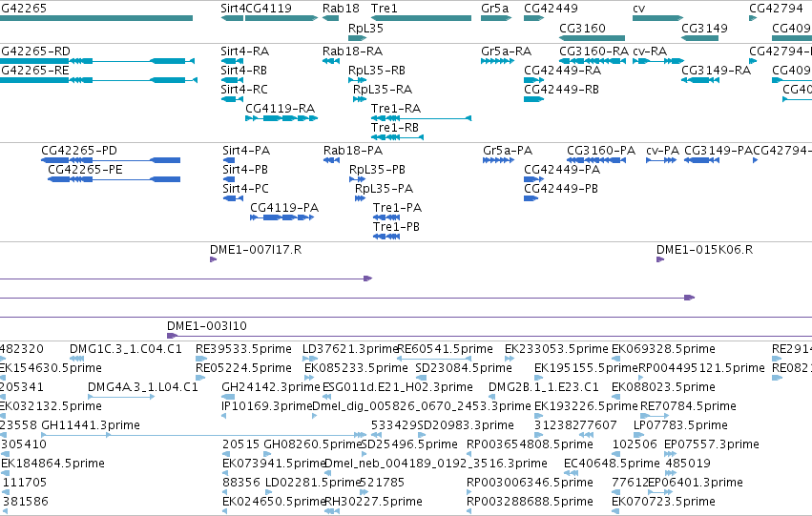This screenshot has height=516, width=812.
Task: Click protein Rab18-PA
Action: pos(331,160)
